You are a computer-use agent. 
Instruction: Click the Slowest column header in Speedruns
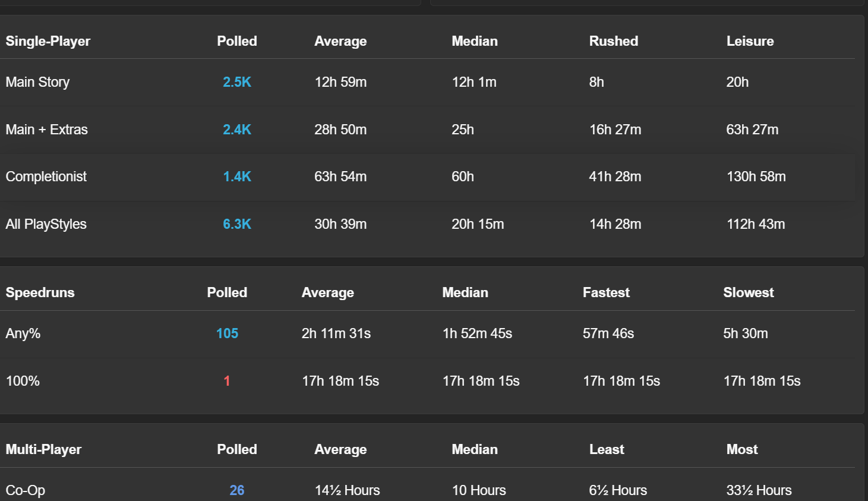point(748,292)
